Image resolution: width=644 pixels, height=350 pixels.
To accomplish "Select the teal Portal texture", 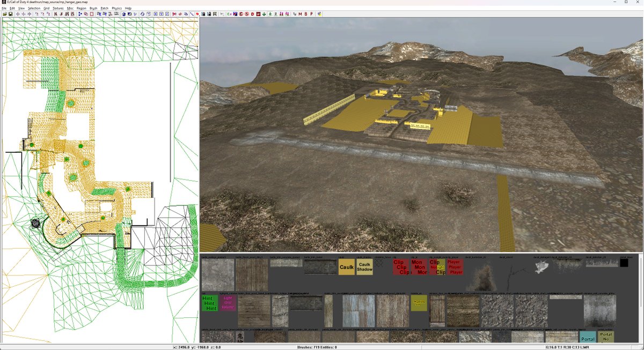I will pyautogui.click(x=588, y=337).
